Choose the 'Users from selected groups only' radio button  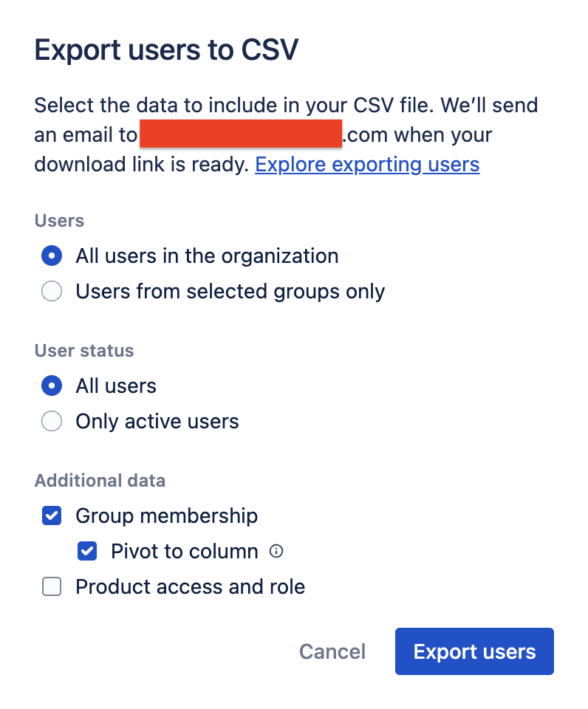(x=52, y=291)
